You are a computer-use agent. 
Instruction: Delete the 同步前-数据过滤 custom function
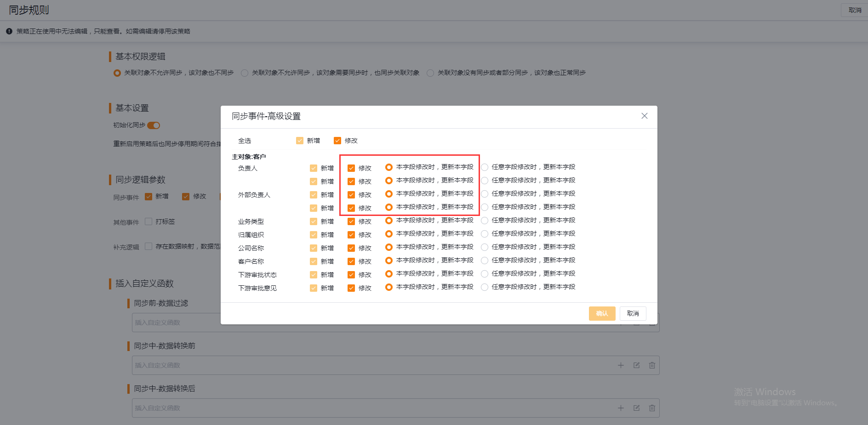(652, 322)
